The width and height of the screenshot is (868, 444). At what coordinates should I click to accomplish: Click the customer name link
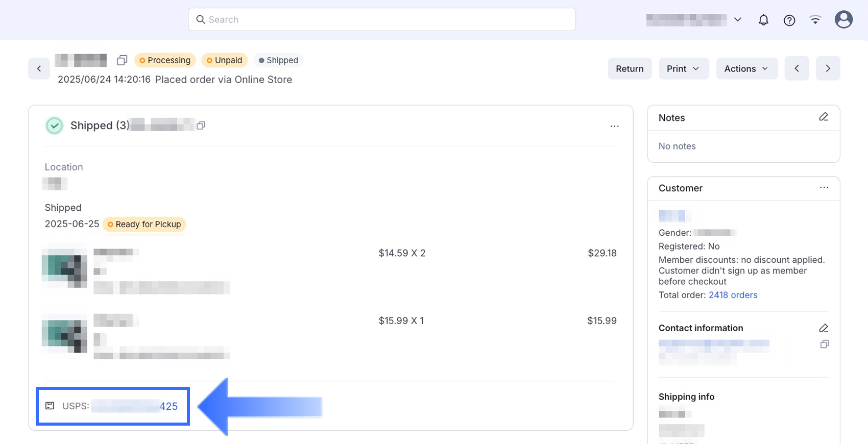click(674, 215)
